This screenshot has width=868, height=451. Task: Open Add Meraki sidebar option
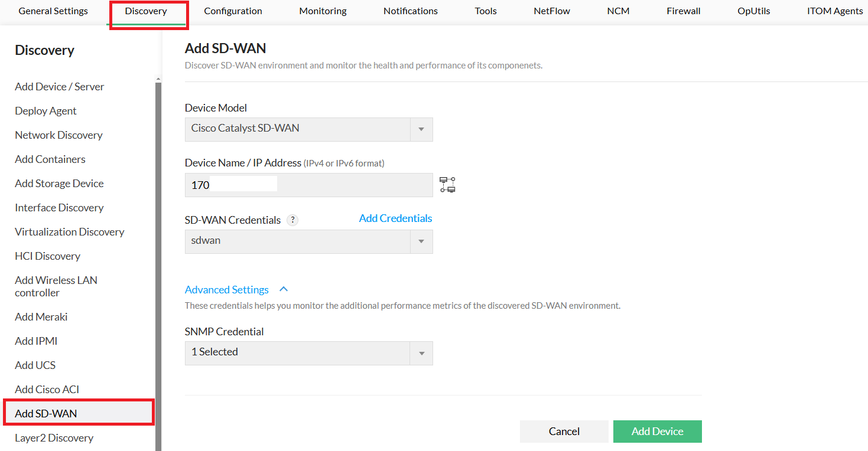pyautogui.click(x=41, y=317)
